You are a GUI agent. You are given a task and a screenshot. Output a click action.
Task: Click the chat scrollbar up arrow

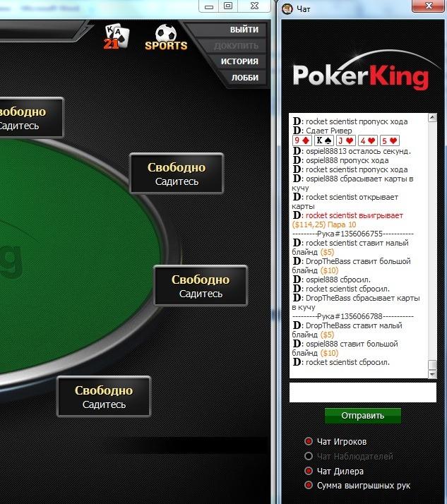[433, 118]
